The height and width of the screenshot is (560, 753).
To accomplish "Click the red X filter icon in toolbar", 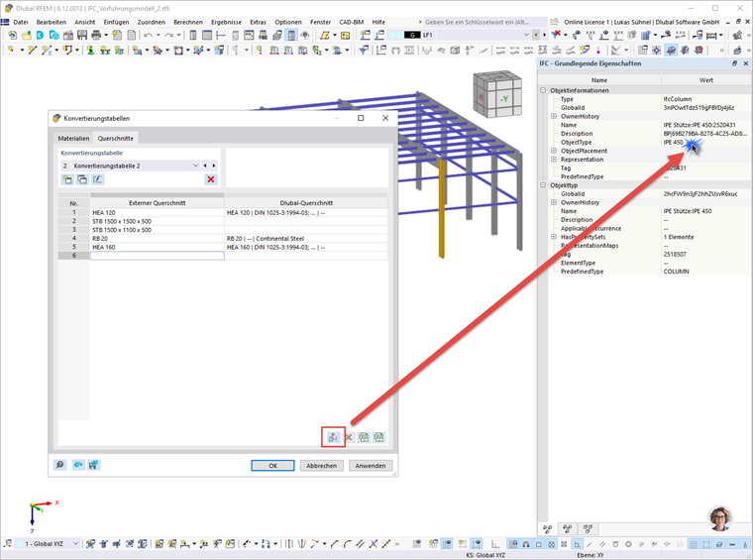I will tap(556, 35).
